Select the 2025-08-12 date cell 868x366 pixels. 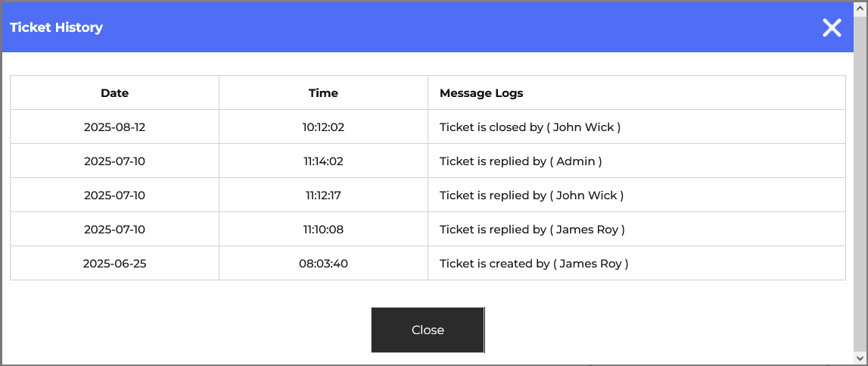(x=114, y=127)
